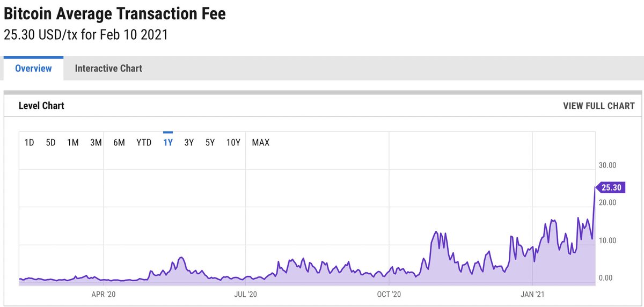644x307 pixels.
Task: Open the Interactive Chart tab
Action: coord(108,68)
